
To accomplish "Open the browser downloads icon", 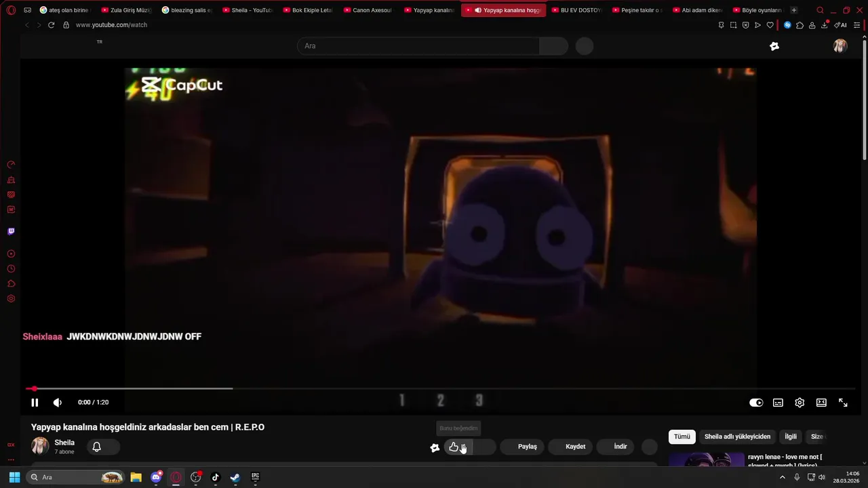I will (825, 25).
